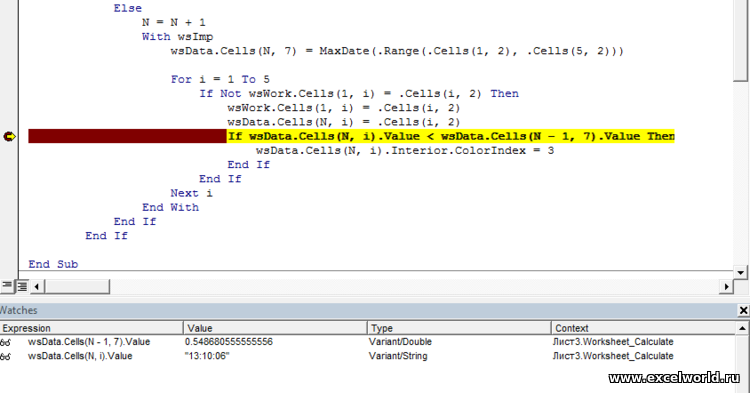Click the Value column header
Screen dimensions: 750x393
click(x=275, y=328)
